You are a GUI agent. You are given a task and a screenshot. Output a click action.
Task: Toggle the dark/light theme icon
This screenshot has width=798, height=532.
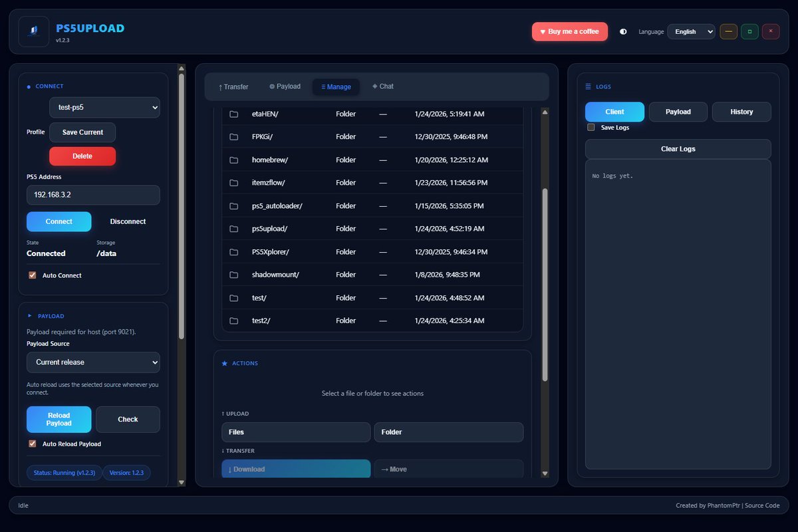[x=623, y=31]
